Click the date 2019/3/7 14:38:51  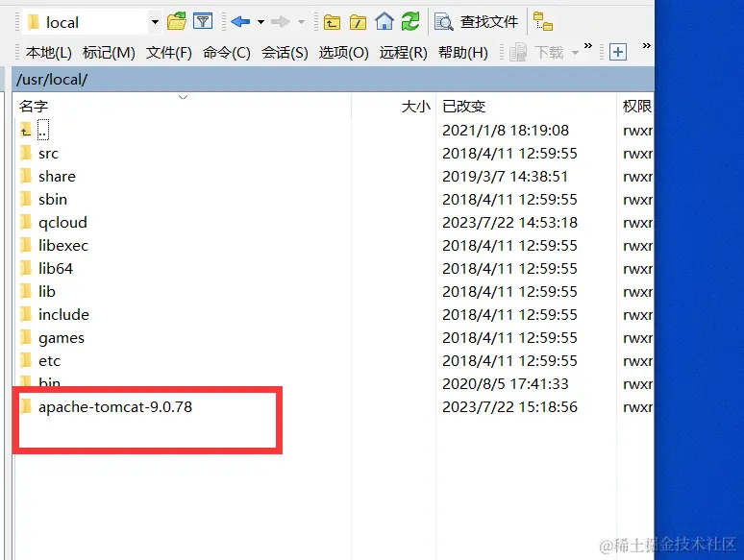pyautogui.click(x=506, y=177)
